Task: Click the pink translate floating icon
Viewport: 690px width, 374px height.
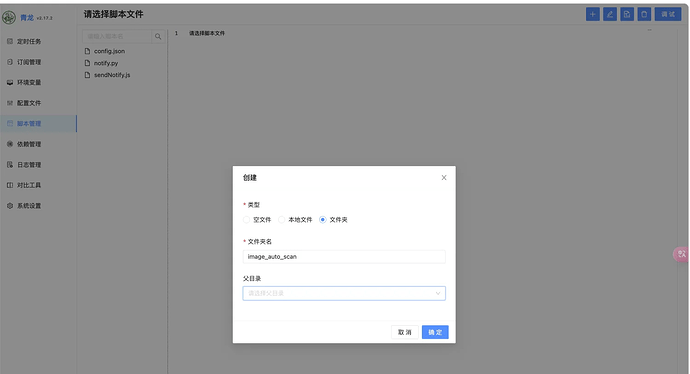Action: click(681, 254)
